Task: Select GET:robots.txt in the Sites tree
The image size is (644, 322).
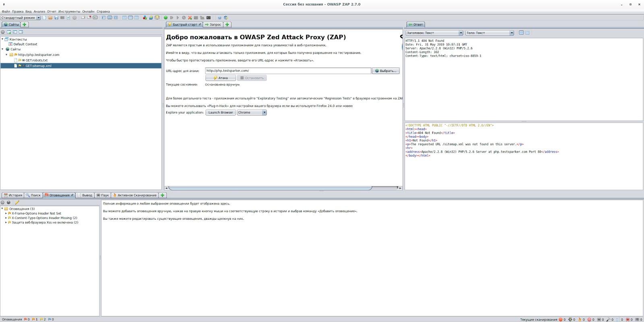Action: tap(36, 60)
